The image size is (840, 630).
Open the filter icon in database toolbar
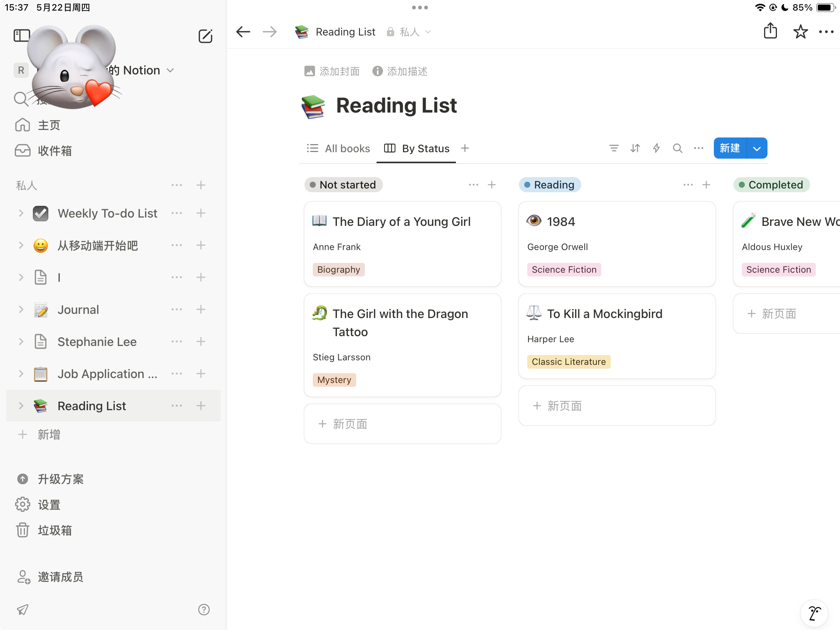614,148
